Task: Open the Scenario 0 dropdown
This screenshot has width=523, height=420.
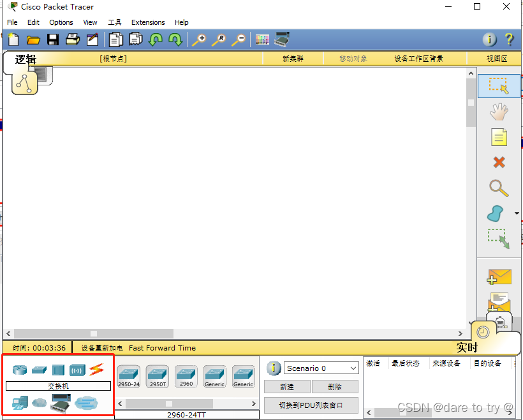Action: tap(321, 368)
